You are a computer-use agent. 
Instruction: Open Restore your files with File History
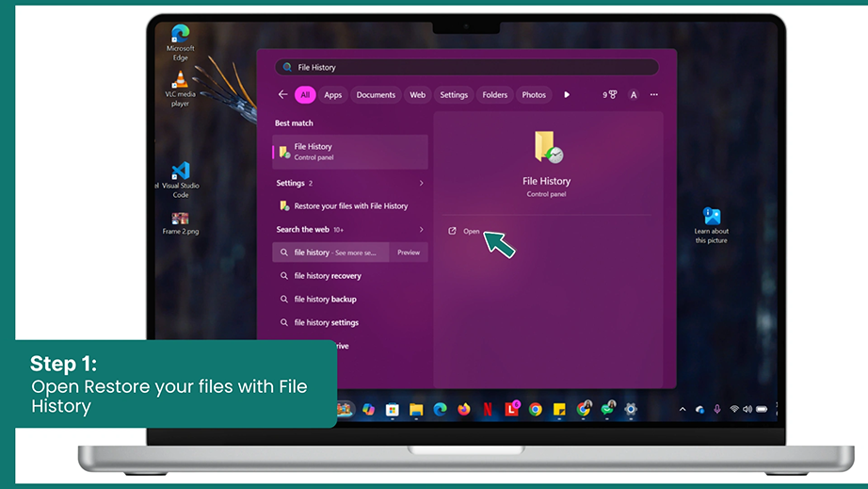(350, 206)
